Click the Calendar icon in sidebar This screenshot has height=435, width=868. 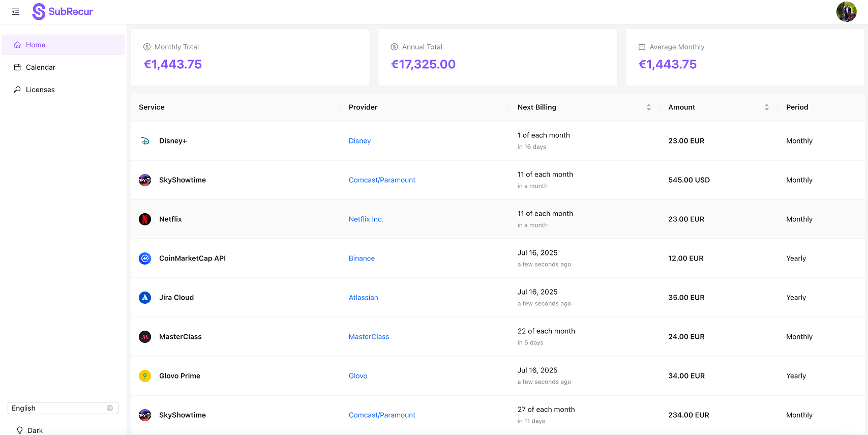pos(17,67)
